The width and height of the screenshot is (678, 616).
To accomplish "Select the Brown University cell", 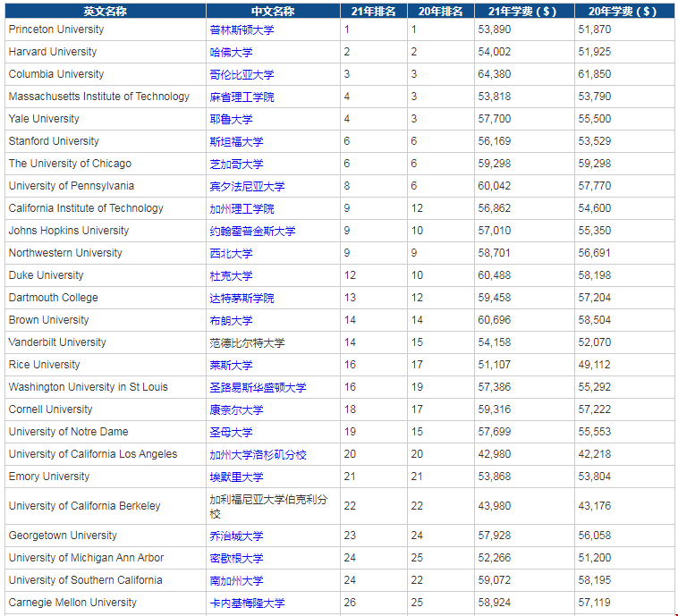I will point(106,320).
